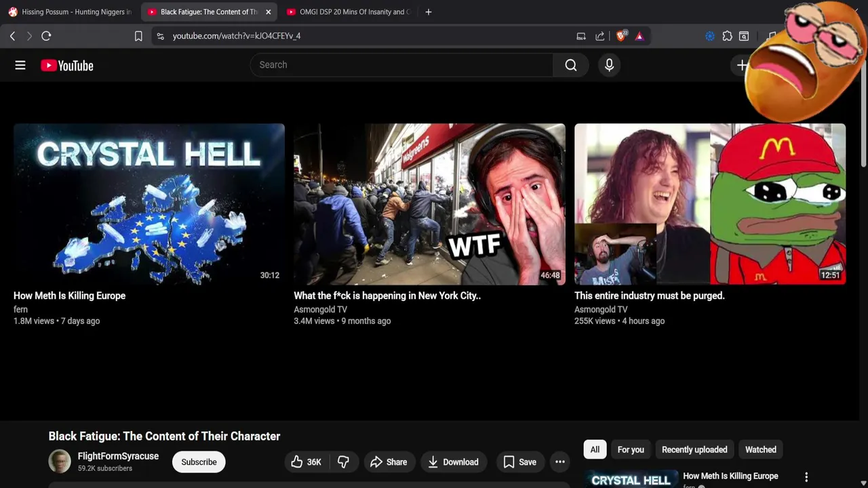
Task: Open the Pepe McDonald's video thumbnail
Action: [x=710, y=204]
